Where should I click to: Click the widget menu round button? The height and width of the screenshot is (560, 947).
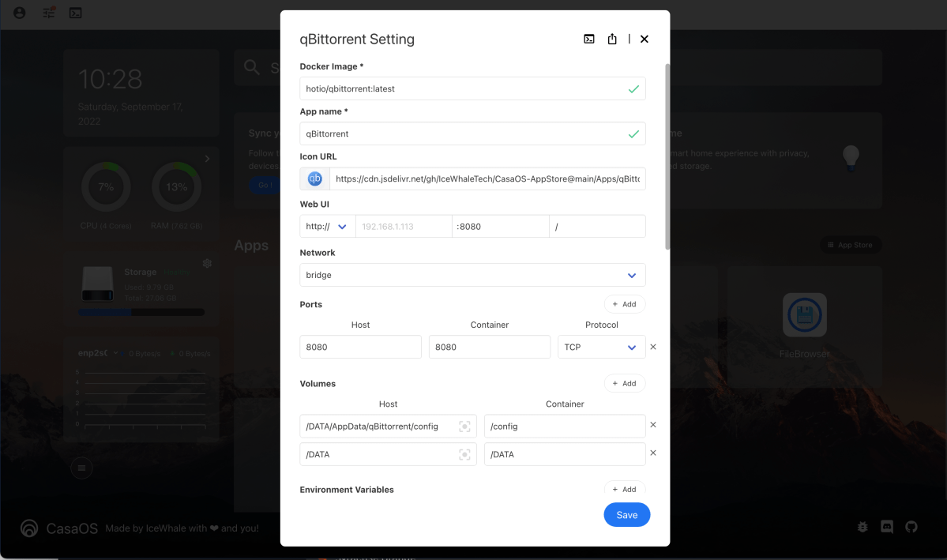tap(81, 468)
